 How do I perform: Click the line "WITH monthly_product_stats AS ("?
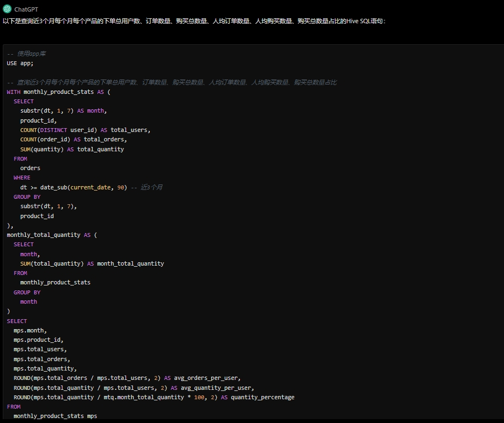click(59, 92)
